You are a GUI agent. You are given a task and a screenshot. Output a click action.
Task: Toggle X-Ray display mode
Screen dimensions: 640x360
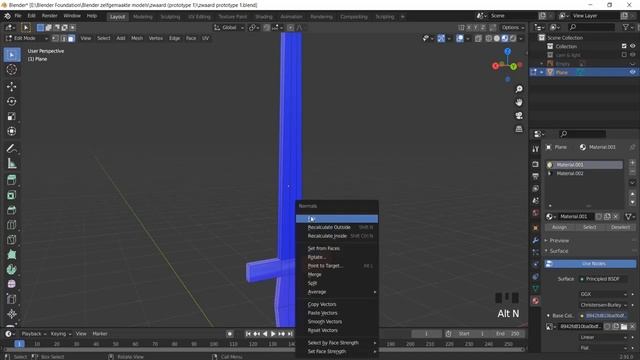478,38
